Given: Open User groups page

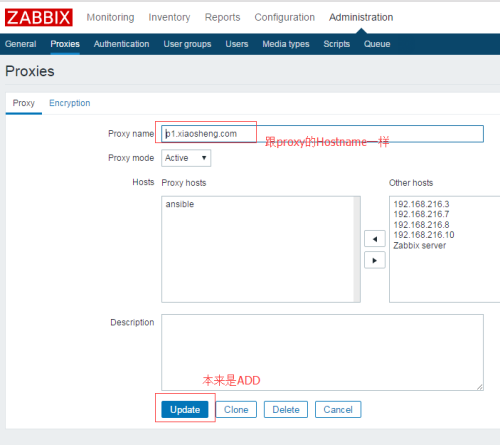Looking at the screenshot, I should (187, 44).
